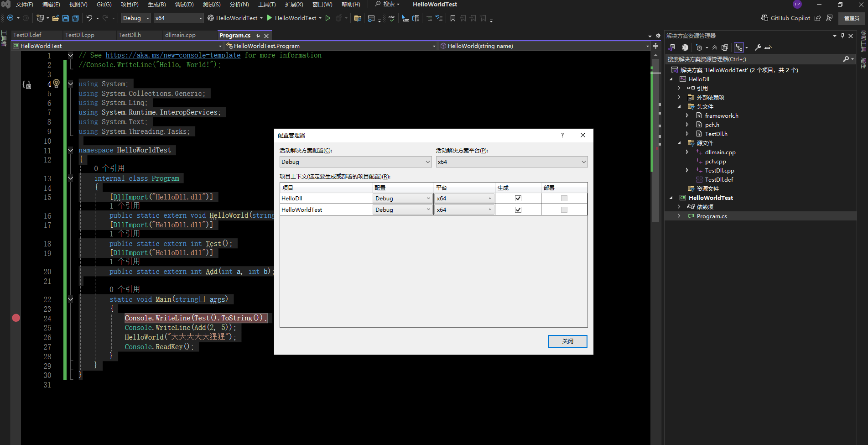Open the 生成(B) build menu
868x445 pixels.
click(x=156, y=5)
